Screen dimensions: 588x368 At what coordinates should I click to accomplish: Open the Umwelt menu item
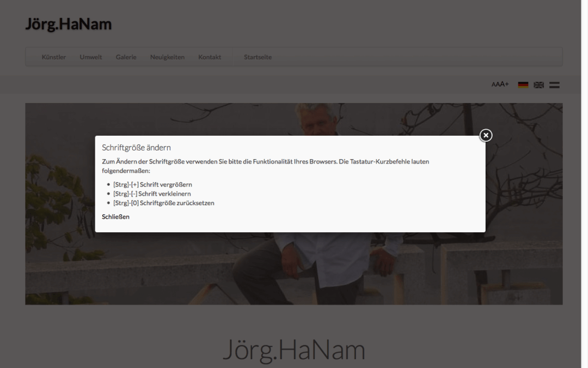pos(91,57)
